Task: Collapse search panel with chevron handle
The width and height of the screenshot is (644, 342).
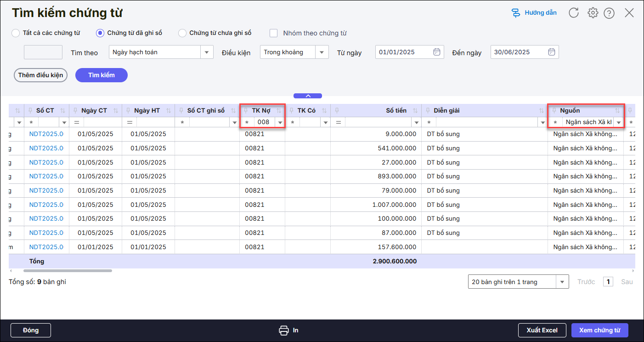Action: tap(308, 96)
